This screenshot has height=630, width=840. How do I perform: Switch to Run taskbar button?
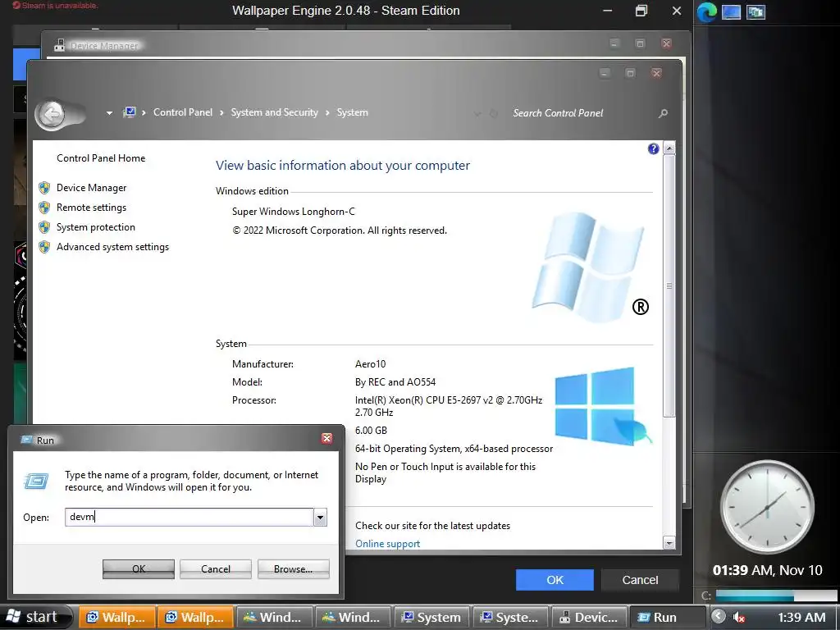tap(668, 617)
